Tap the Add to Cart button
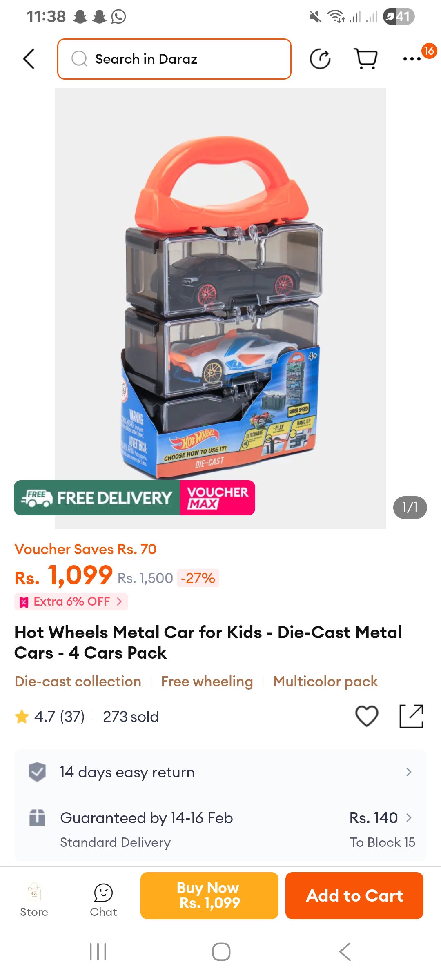 click(x=354, y=895)
